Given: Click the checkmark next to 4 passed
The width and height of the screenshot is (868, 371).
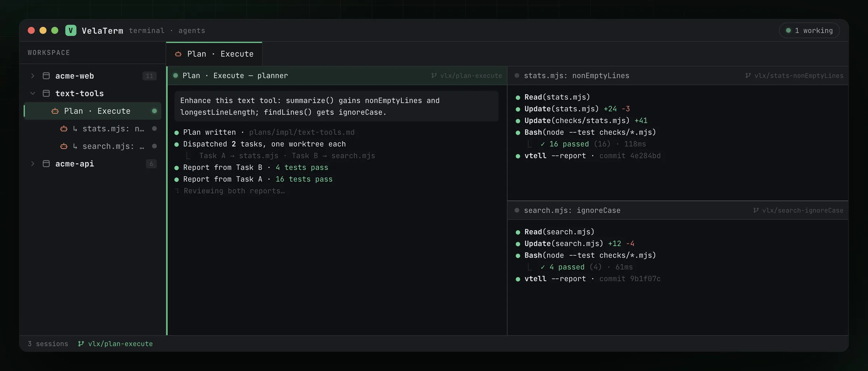Looking at the screenshot, I should 542,267.
